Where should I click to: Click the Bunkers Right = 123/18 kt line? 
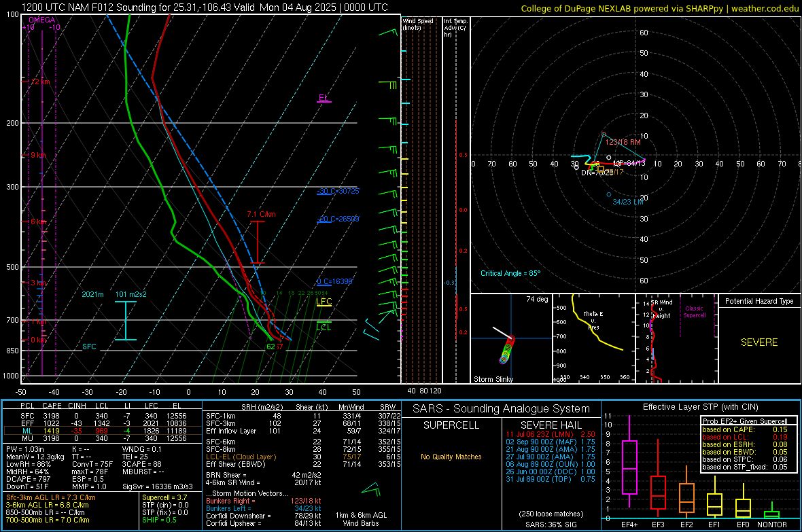[x=264, y=501]
